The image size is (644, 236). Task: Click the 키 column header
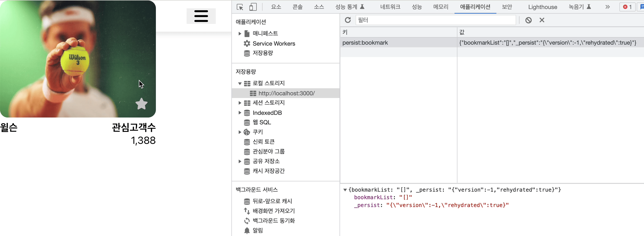coord(398,32)
